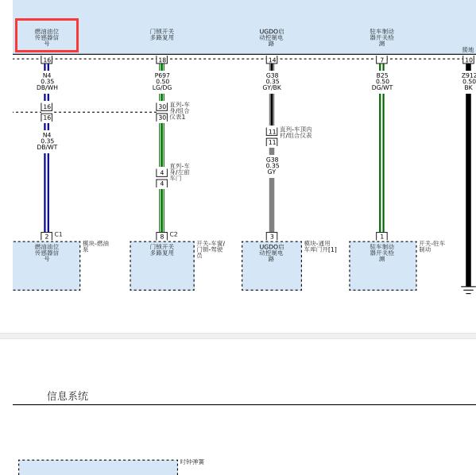Click pin 2 of connector C1
Image resolution: width=476 pixels, height=475 pixels.
click(46, 237)
